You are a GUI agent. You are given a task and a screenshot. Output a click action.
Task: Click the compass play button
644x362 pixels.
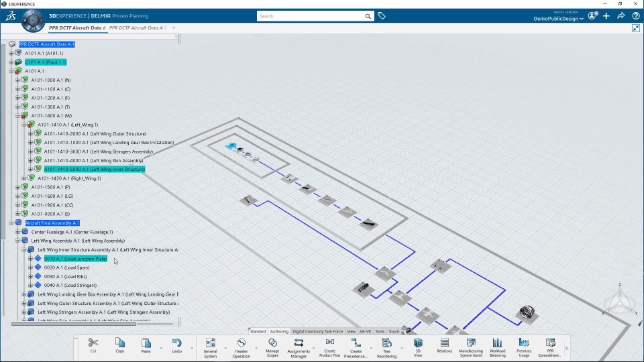33,20
